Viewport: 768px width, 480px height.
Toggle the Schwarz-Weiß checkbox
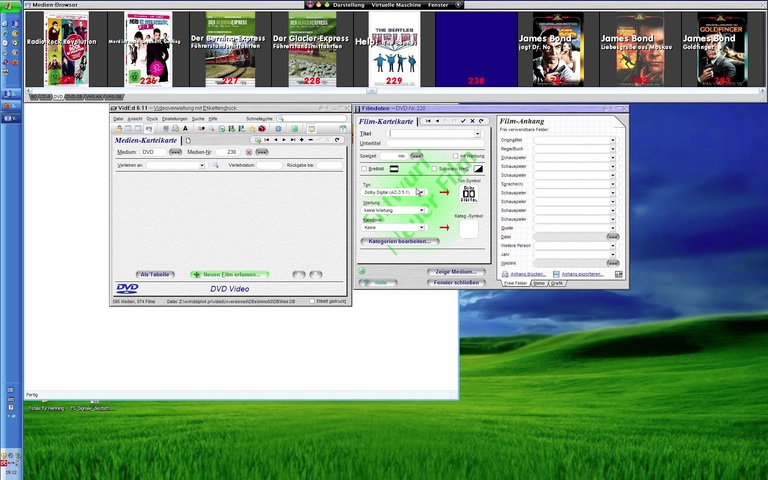tap(434, 169)
